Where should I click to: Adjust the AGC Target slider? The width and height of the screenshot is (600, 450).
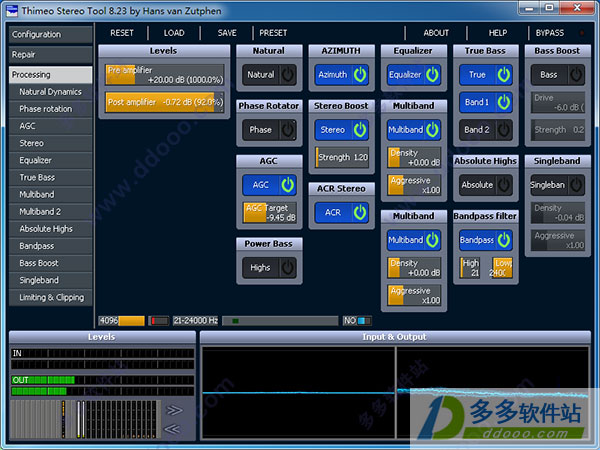tap(270, 212)
